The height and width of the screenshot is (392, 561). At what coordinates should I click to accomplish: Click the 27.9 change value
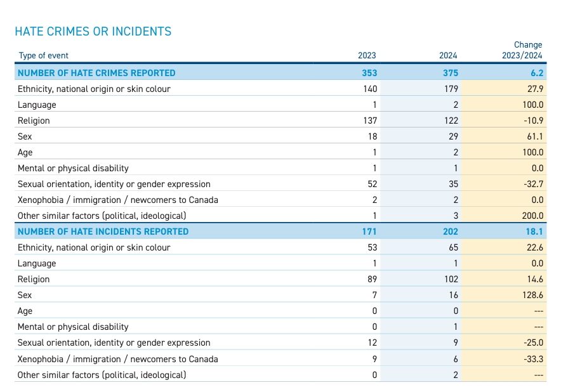click(x=535, y=89)
